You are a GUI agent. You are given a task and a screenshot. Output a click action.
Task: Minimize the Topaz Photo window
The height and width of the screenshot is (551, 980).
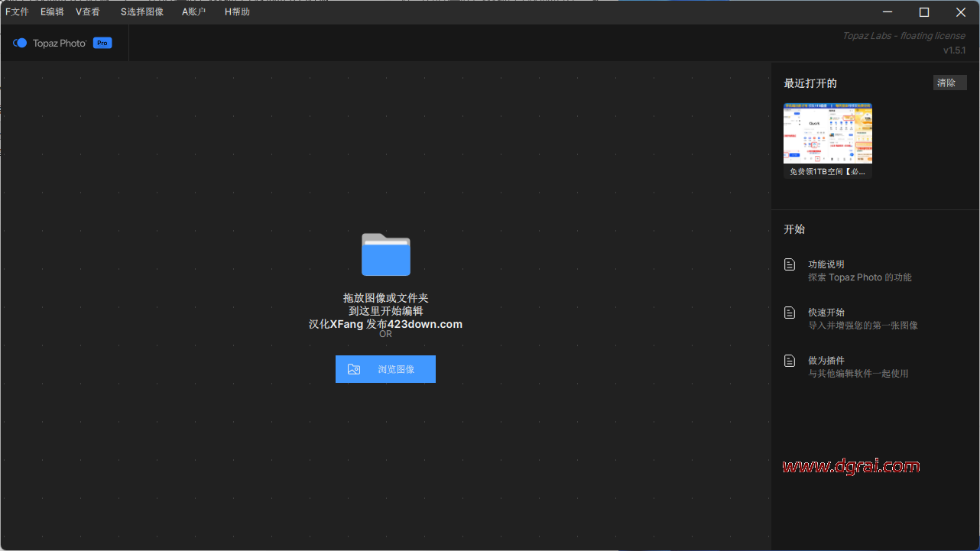888,12
